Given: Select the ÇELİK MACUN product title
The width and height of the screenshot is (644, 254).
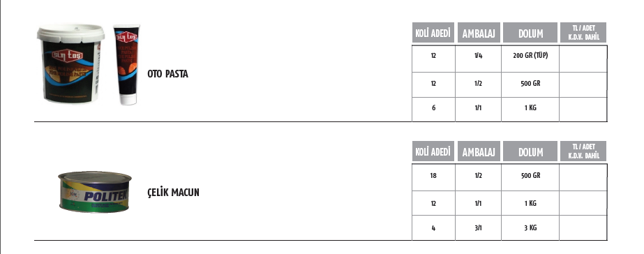Looking at the screenshot, I should click(x=173, y=193).
